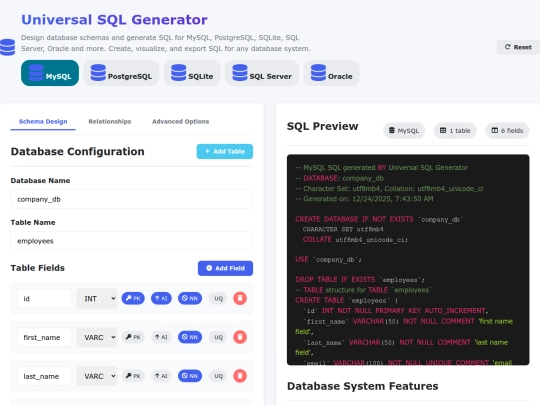Edit the last_name field name input
The width and height of the screenshot is (540, 405).
coord(44,376)
